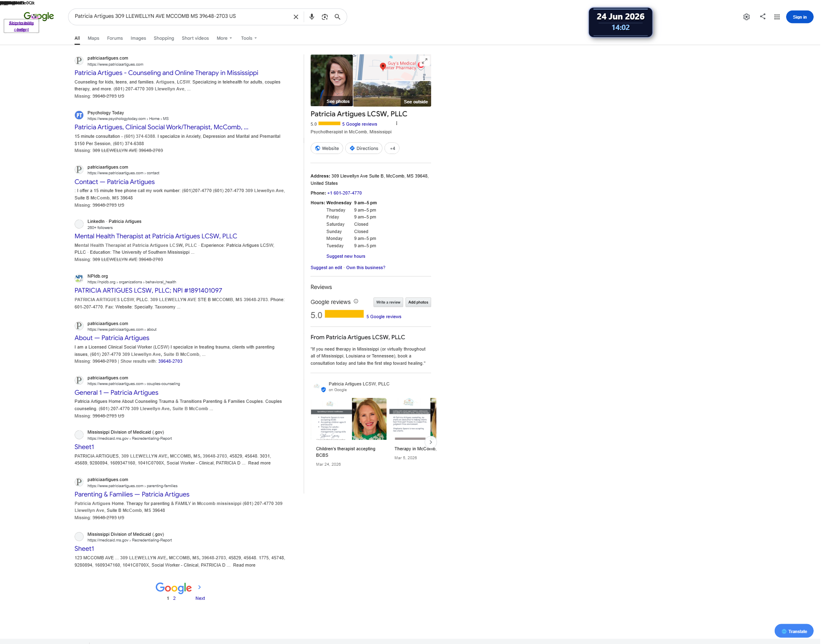Expand additional actions with +4 button

pos(392,148)
